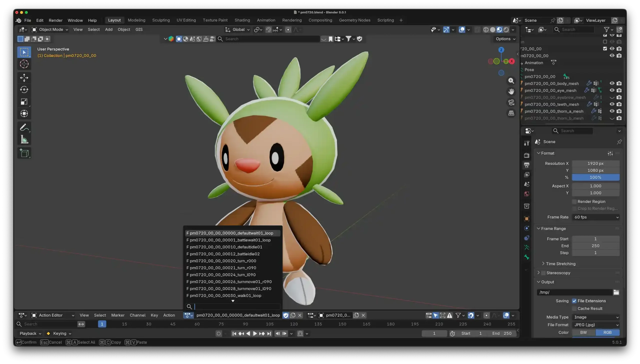Open the Render Properties tab
This screenshot has width=640, height=364.
pos(527,155)
